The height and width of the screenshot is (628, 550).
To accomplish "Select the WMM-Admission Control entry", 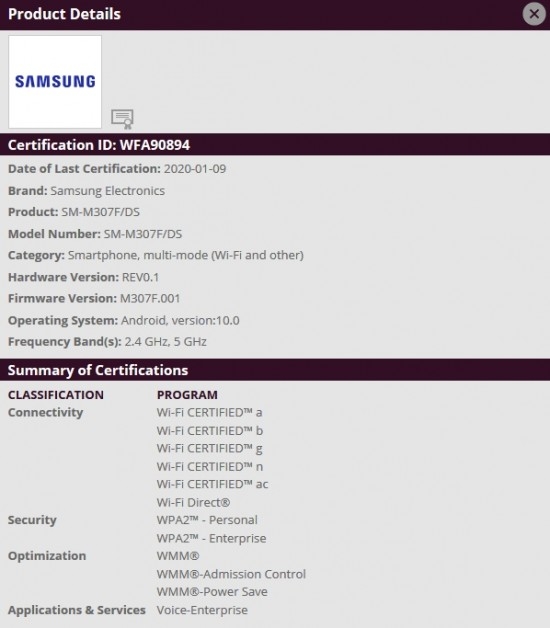I will (231, 574).
